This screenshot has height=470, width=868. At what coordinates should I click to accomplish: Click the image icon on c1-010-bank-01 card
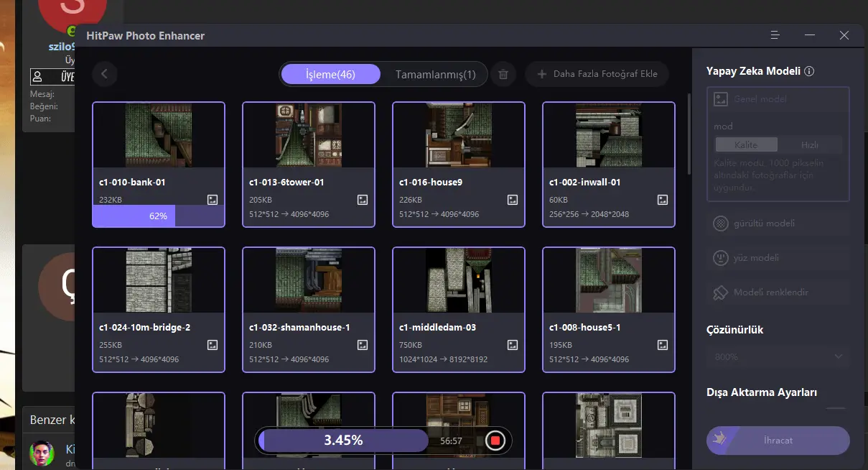213,200
